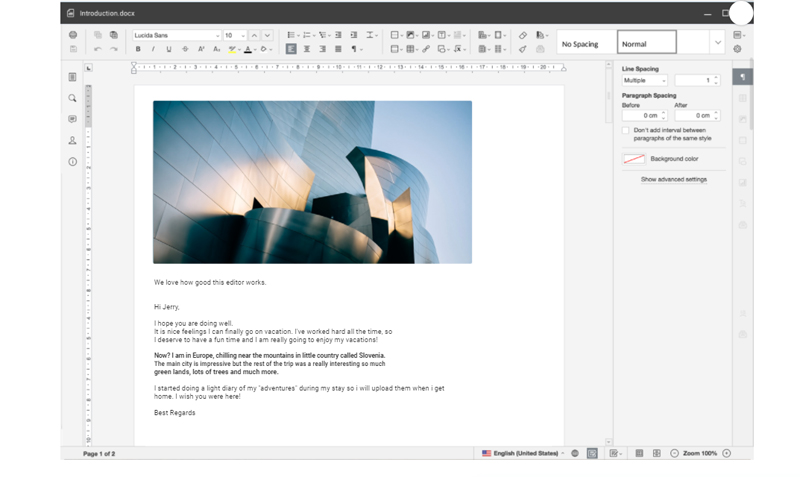Insert a hyperlink using the link icon
Image resolution: width=800 pixels, height=477 pixels.
coord(425,49)
